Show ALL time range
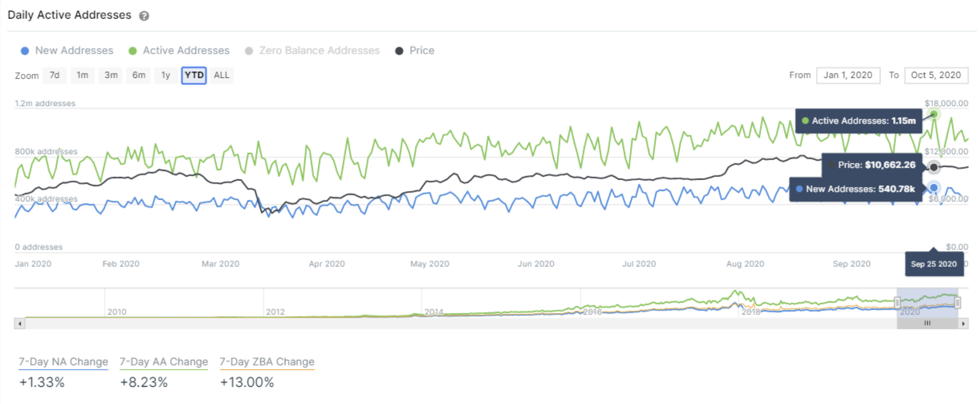Screen dimensions: 980x404 (222, 75)
